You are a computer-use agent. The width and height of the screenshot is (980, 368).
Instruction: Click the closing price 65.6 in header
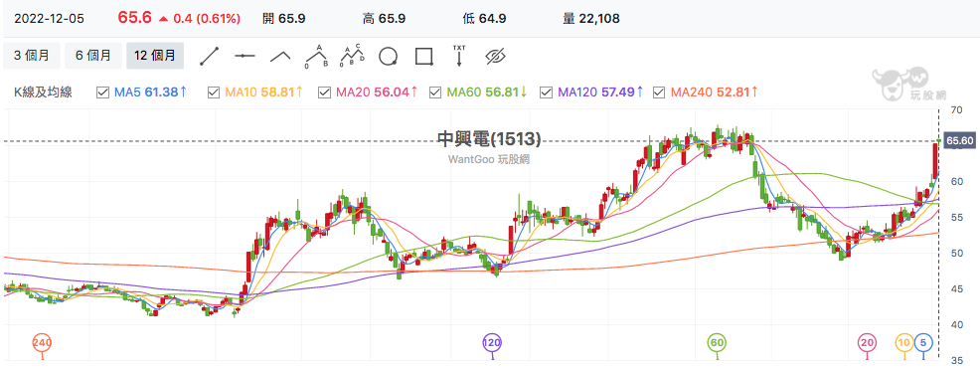[136, 18]
